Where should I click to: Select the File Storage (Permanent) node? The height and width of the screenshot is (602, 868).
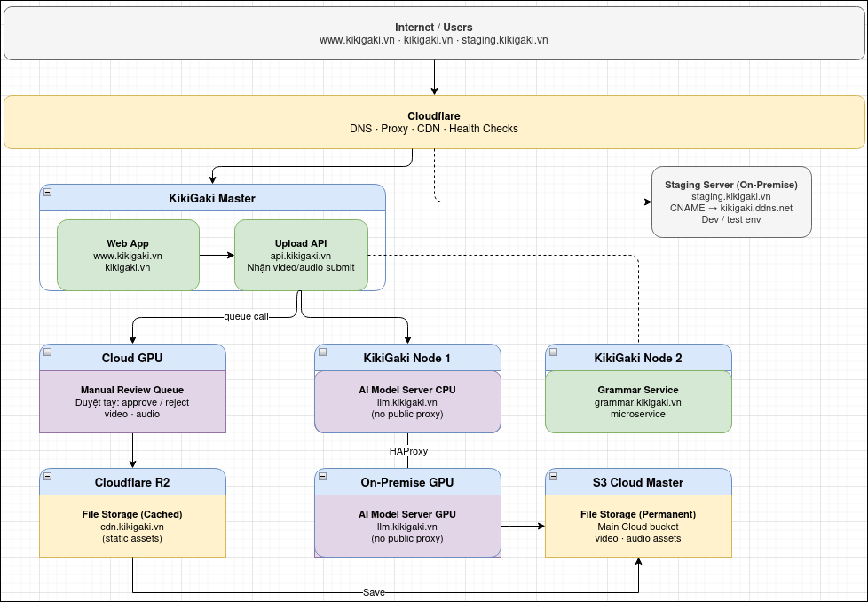638,527
